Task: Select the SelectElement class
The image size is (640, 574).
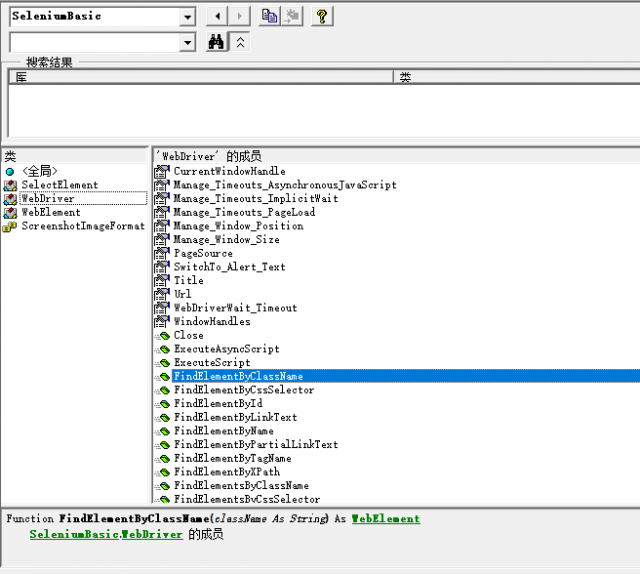Action: click(59, 185)
